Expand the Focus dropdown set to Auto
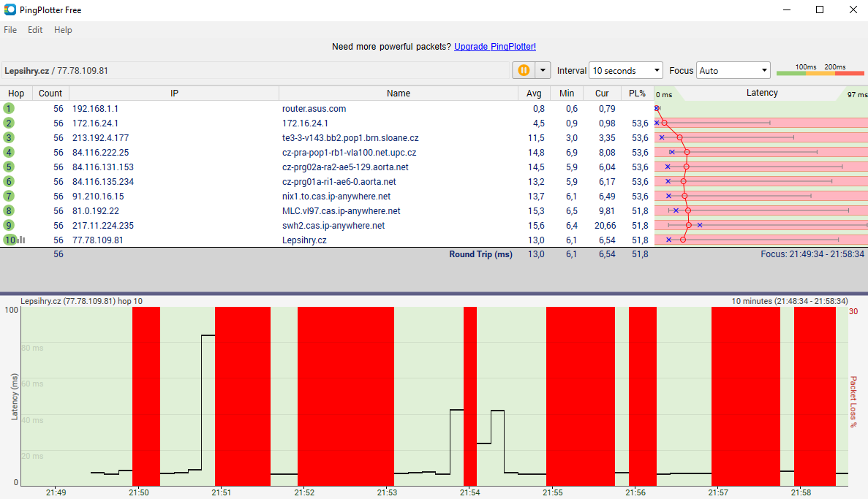868x499 pixels. [733, 70]
